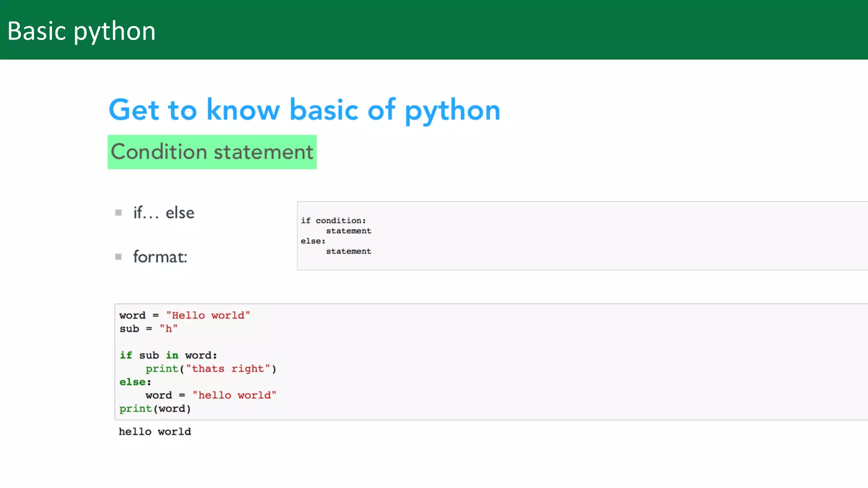The width and height of the screenshot is (868, 488).
Task: Click the word = "hello world" assignment line
Action: pyautogui.click(x=211, y=395)
